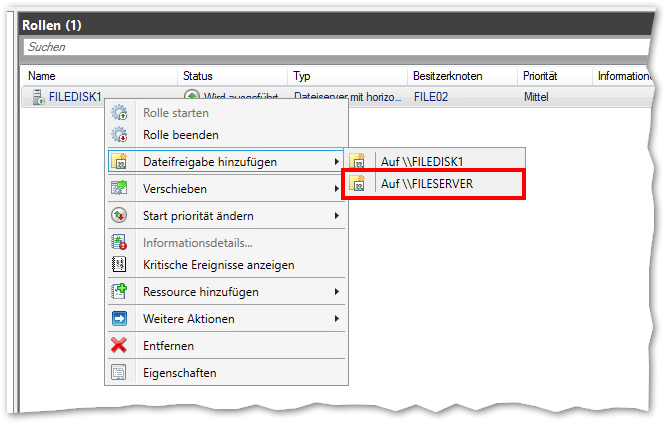Click the Start priorität ändern icon
The image size is (667, 424).
pos(120,215)
